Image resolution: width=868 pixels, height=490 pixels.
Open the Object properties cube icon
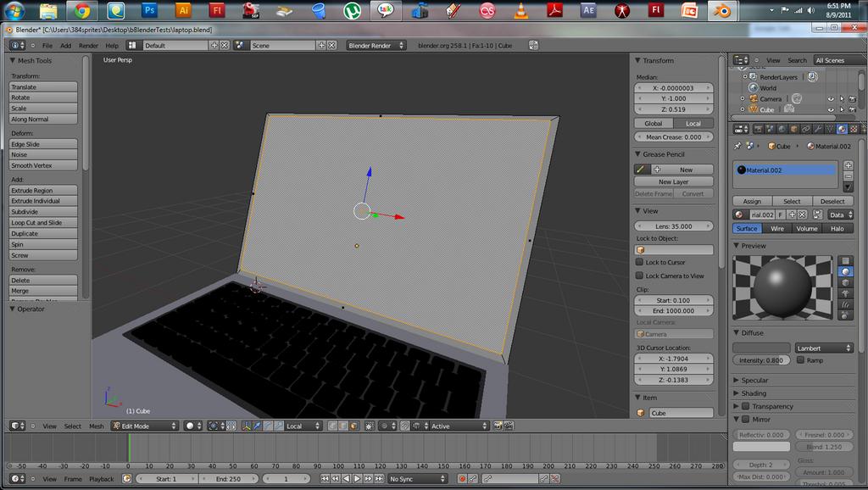click(793, 129)
